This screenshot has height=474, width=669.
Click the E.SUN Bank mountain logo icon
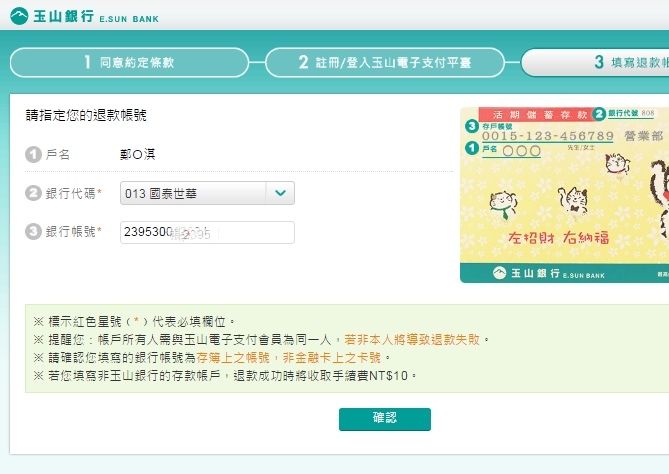click(19, 16)
